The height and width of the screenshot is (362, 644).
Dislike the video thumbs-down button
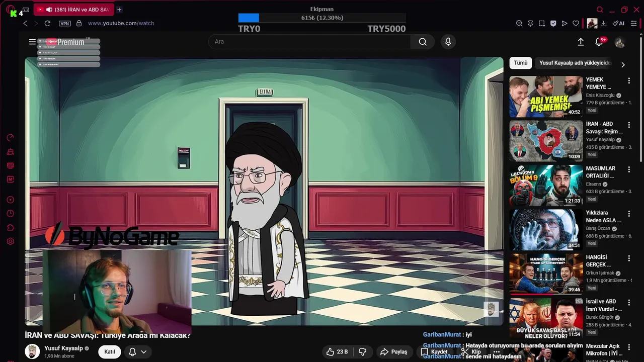362,352
